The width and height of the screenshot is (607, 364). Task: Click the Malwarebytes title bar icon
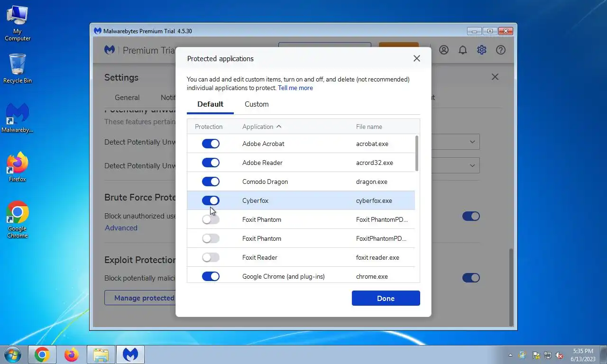pyautogui.click(x=98, y=31)
